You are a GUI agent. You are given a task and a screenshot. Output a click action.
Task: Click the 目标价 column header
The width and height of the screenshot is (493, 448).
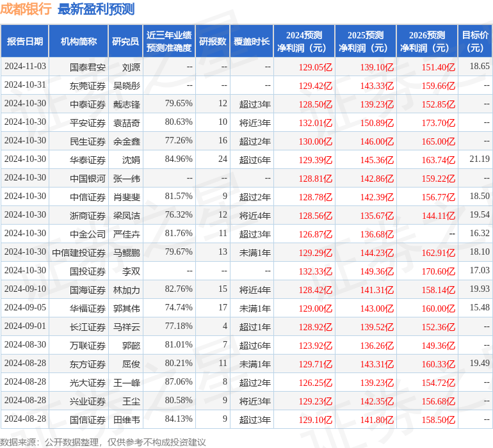pos(475,41)
